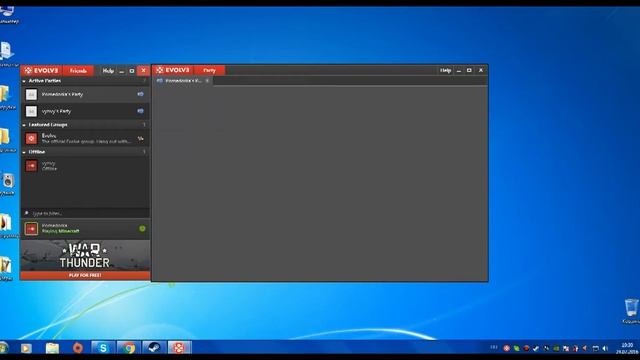Viewport: 640px width, 360px height.
Task: Minimize the Evolve Friends window
Action: pyautogui.click(x=121, y=71)
